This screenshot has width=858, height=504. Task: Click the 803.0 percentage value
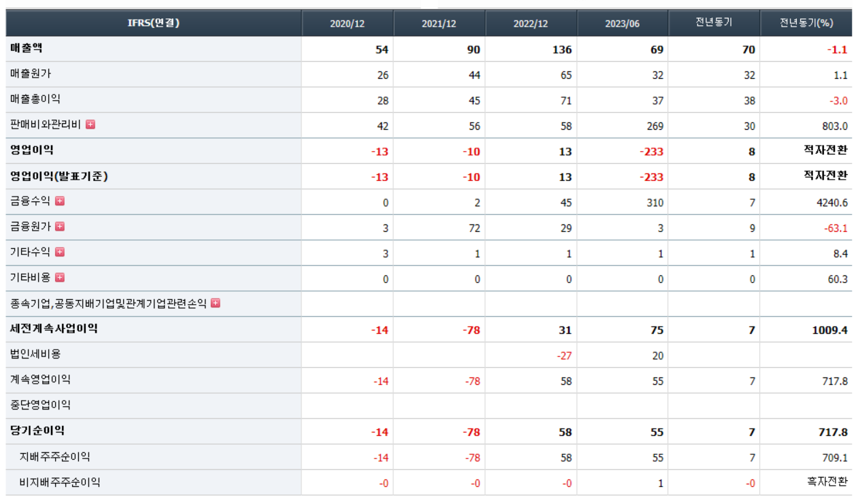coord(835,127)
